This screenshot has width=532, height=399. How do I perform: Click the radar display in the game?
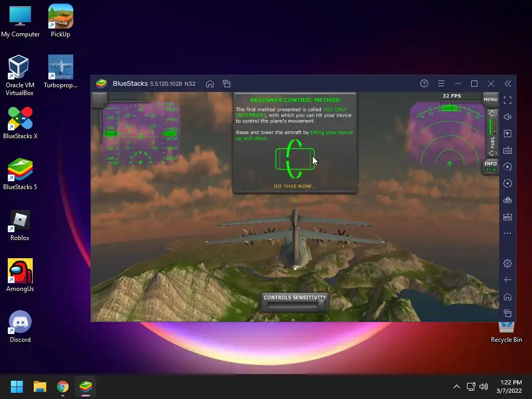[448, 135]
